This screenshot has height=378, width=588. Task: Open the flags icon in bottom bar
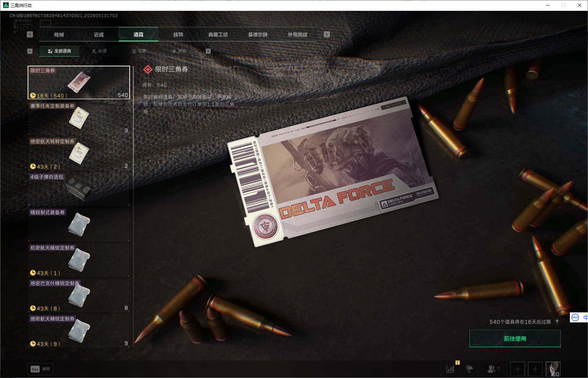tap(469, 369)
